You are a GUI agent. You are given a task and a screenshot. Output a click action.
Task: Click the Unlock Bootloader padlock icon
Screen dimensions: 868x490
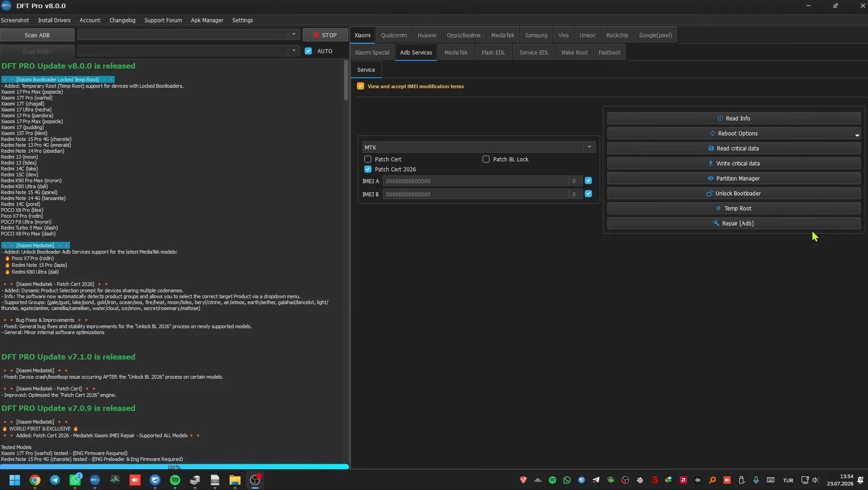click(709, 193)
